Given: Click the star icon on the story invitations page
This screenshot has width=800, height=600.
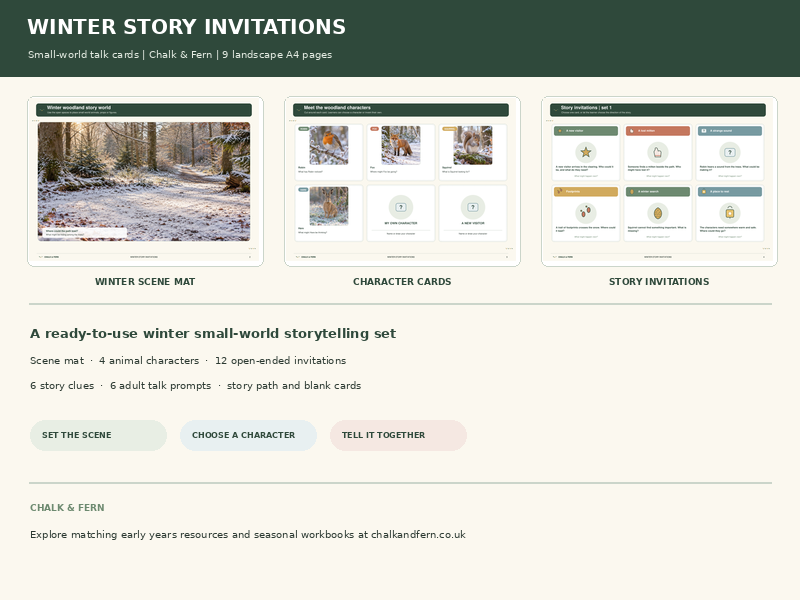Looking at the screenshot, I should pos(586,152).
